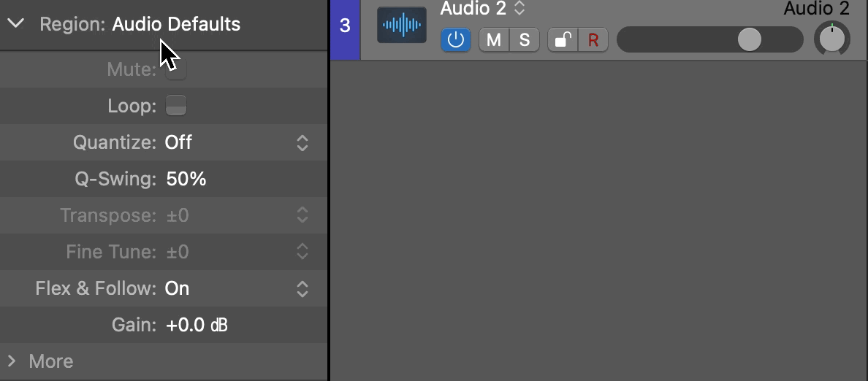
Task: Click the Gain +0.0 dB value
Action: coord(197,325)
